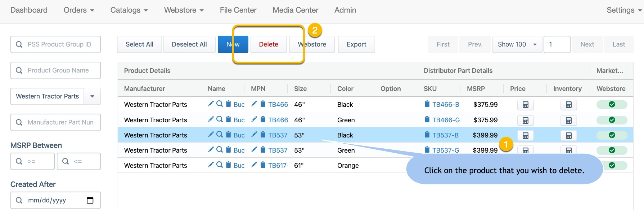Screen dimensions: 644x210
Task: Copy the SKU TB466-B with its clipboard icon
Action: pyautogui.click(x=427, y=104)
